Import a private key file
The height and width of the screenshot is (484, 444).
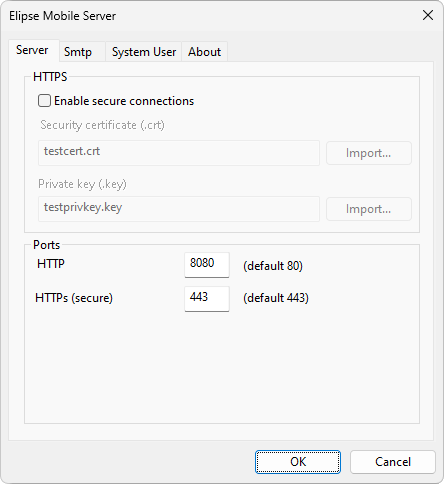click(x=369, y=209)
